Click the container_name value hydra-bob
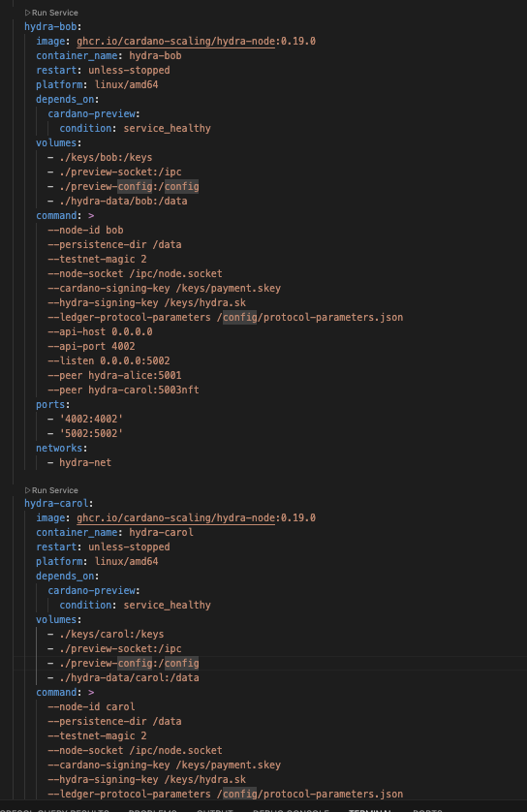Image resolution: width=527 pixels, height=812 pixels. point(155,55)
